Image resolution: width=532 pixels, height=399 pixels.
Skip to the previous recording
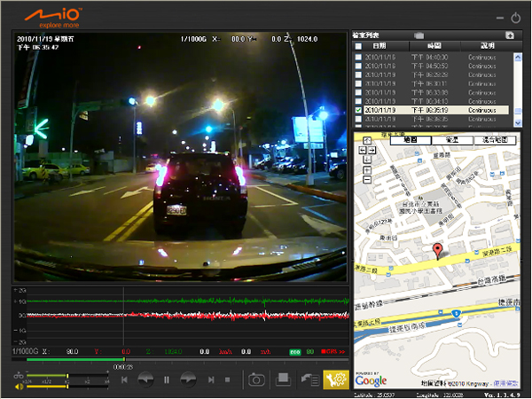(x=125, y=379)
